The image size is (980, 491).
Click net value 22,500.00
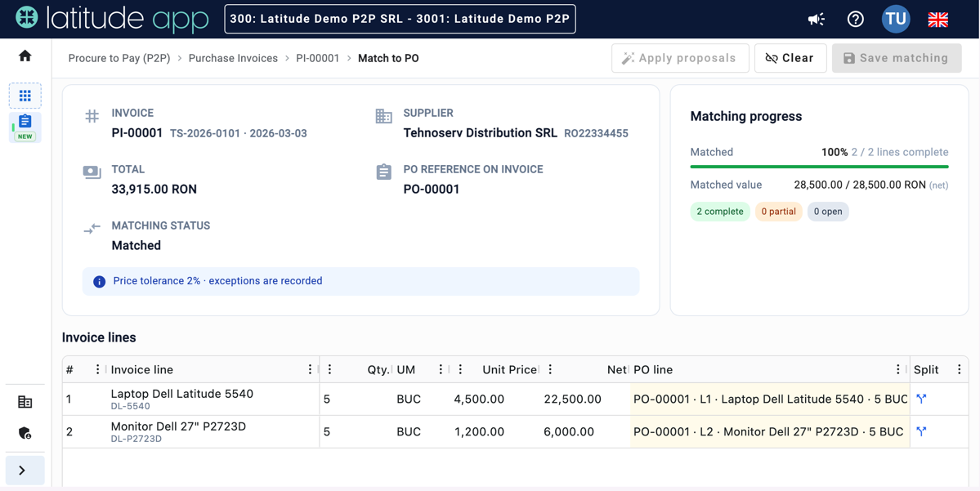(x=572, y=399)
